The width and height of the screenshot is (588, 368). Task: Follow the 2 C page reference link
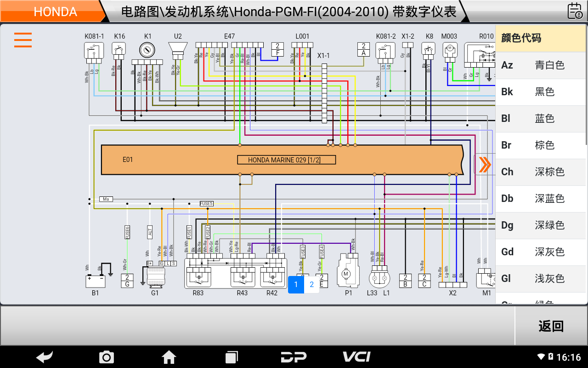coord(424,281)
